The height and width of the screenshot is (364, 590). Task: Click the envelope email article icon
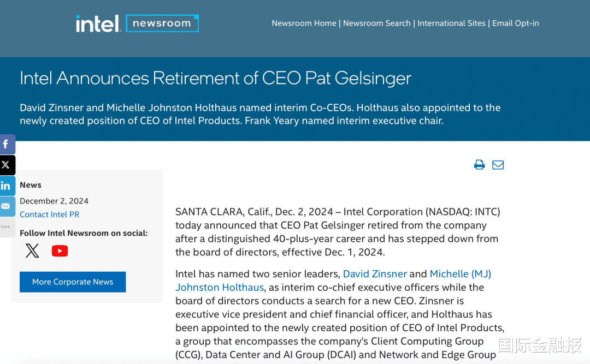coord(498,165)
